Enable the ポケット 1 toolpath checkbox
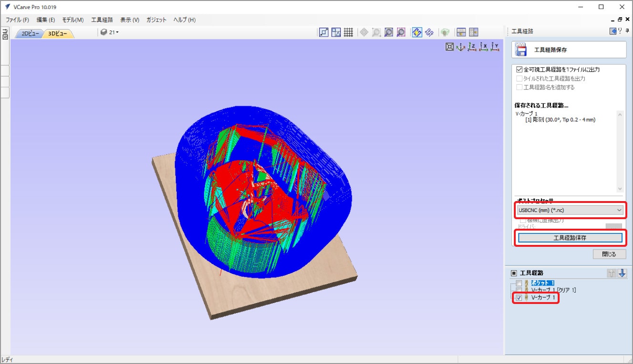 tap(519, 283)
